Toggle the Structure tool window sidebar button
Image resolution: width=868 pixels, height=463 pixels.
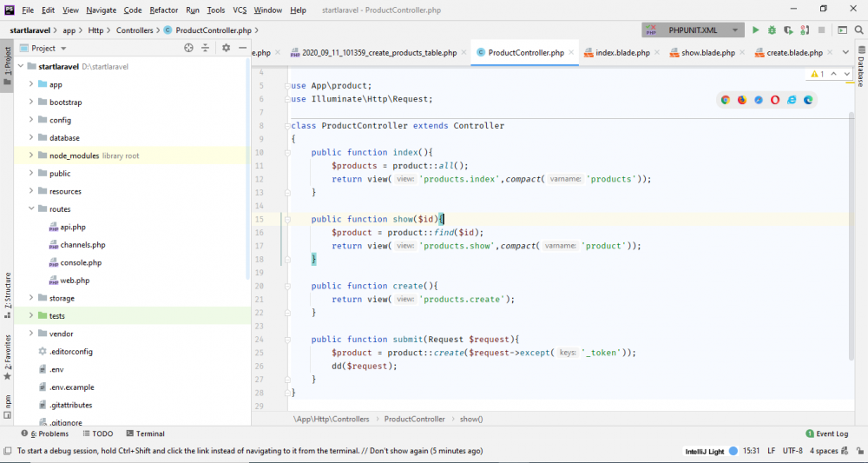click(7, 291)
